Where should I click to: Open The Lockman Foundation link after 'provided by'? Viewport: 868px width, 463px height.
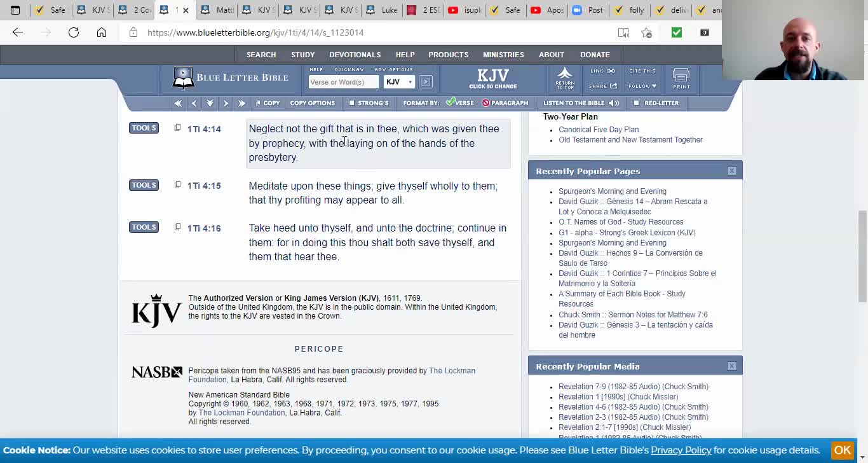click(332, 375)
